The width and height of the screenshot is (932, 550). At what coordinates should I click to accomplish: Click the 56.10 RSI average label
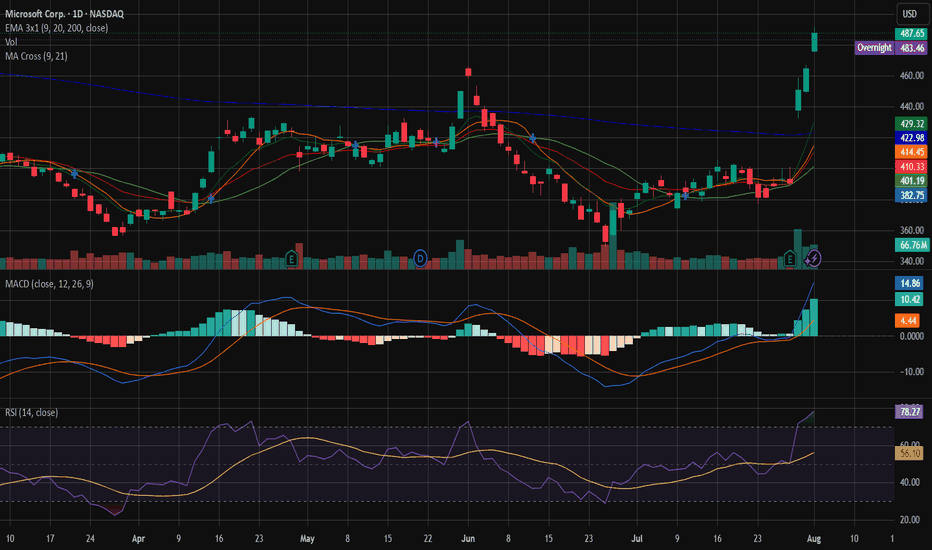(x=909, y=453)
